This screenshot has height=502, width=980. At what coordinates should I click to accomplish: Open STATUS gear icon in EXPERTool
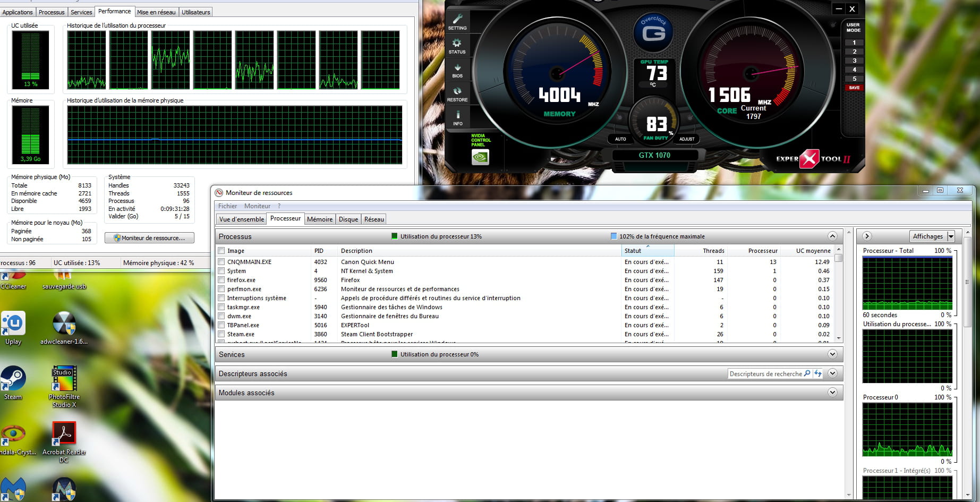point(457,46)
